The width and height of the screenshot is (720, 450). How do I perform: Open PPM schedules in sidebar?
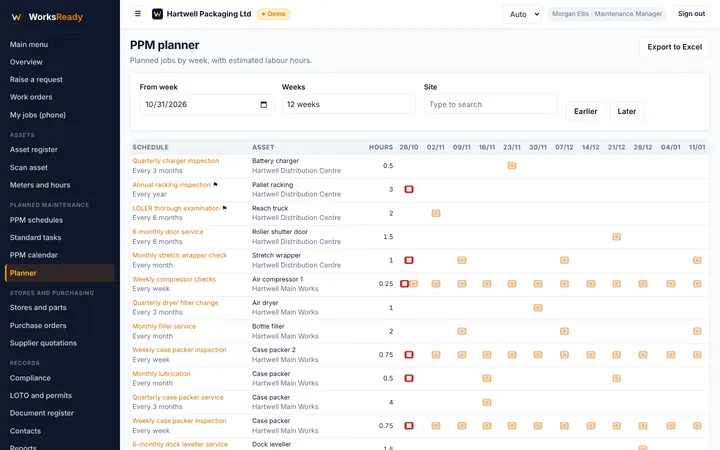coord(36,220)
